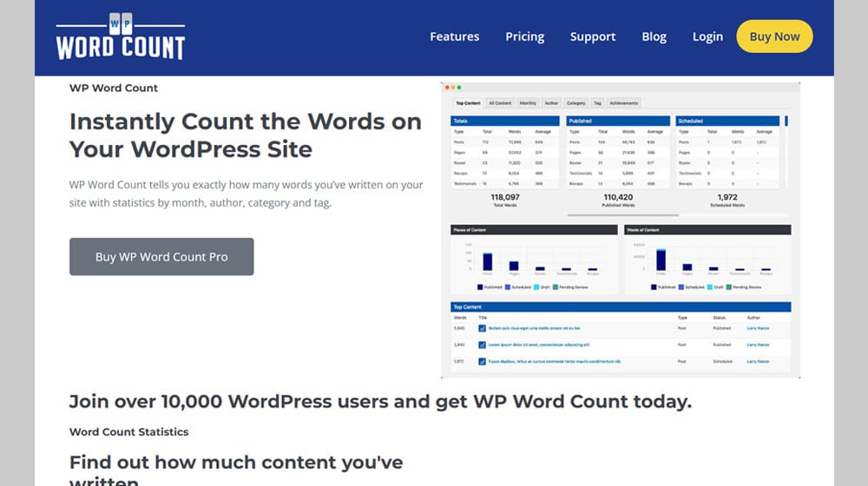
Task: Go to the Pricing page
Action: pyautogui.click(x=524, y=36)
